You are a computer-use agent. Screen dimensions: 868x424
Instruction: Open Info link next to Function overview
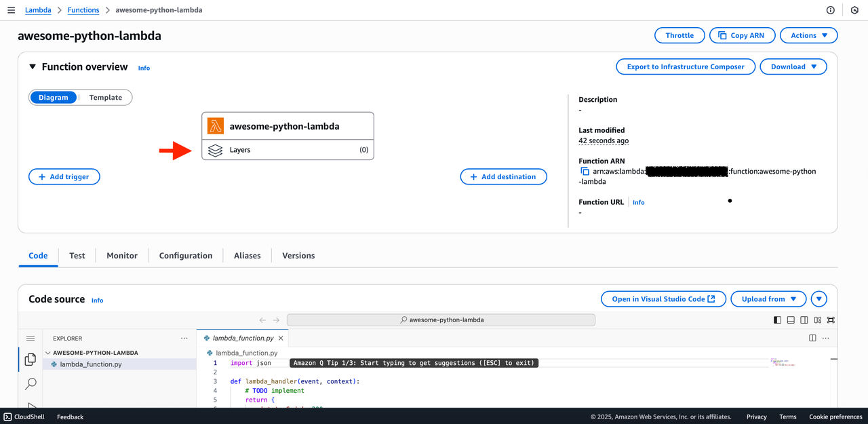[144, 68]
